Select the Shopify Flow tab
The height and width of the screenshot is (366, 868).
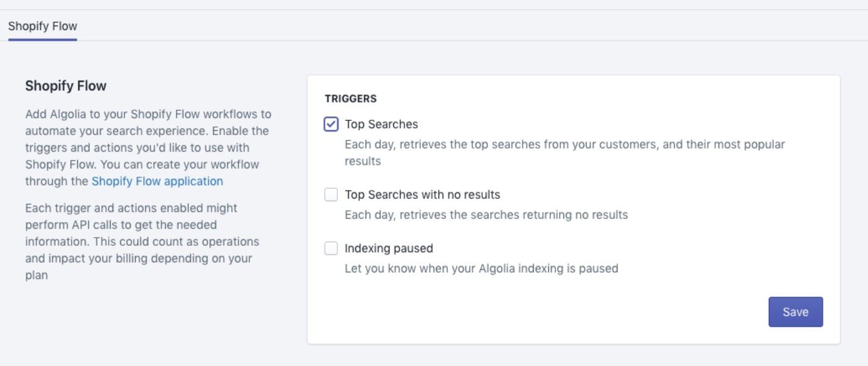click(41, 26)
